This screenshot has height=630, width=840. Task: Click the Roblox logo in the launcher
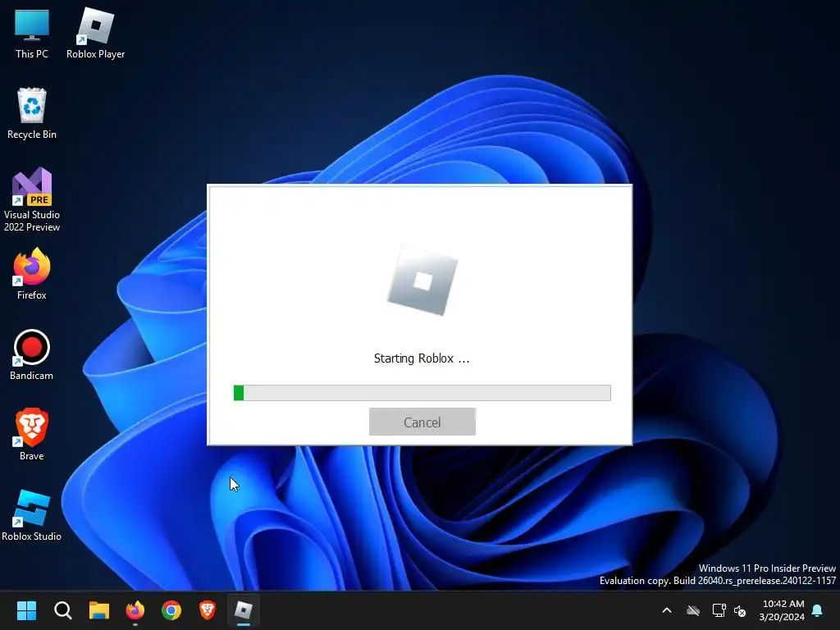(422, 281)
